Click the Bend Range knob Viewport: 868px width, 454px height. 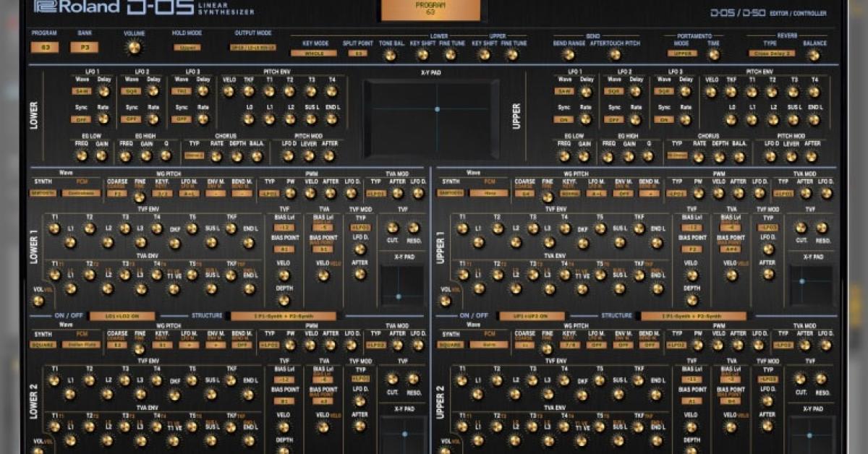coord(570,55)
